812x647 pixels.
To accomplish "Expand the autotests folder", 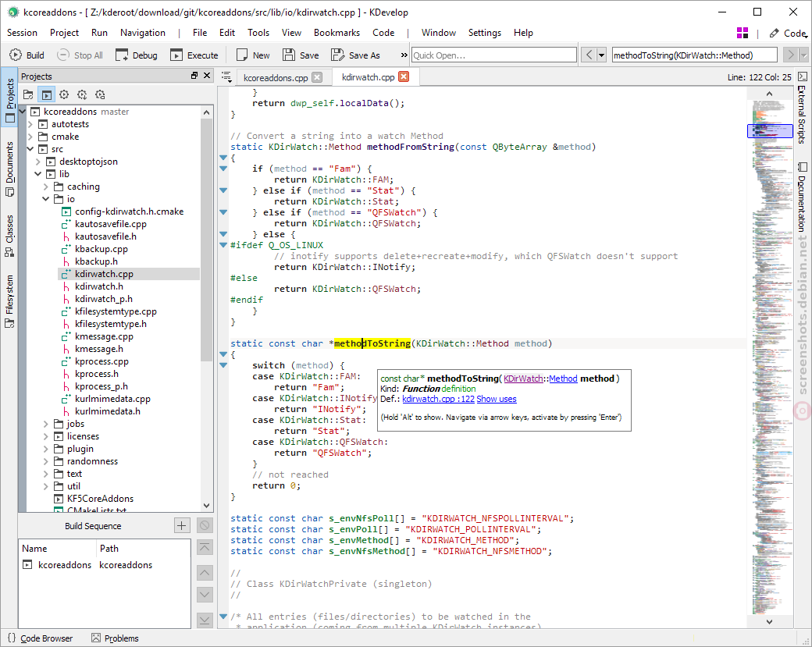I will [x=30, y=124].
